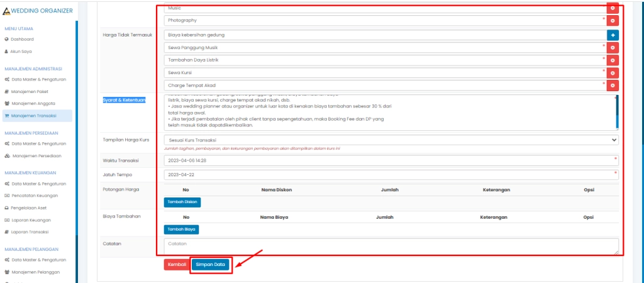
Task: Delete the Charge Tempat Akad row
Action: [613, 85]
